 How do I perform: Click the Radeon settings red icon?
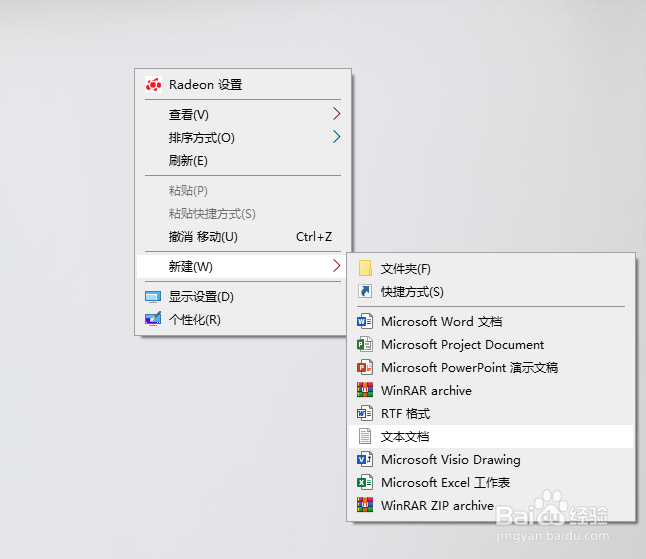point(153,84)
